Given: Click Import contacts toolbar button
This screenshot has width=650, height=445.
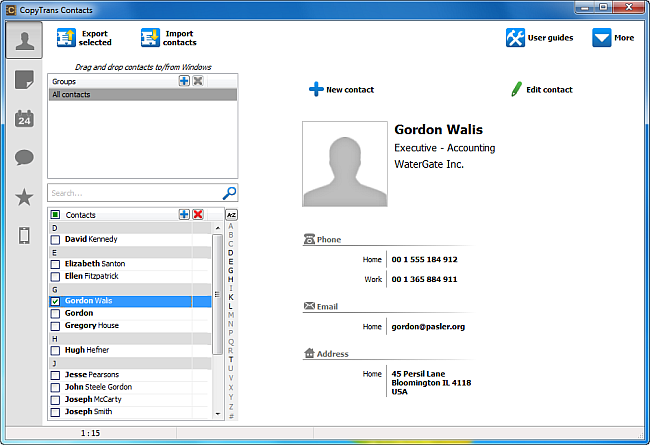Looking at the screenshot, I should [x=169, y=38].
